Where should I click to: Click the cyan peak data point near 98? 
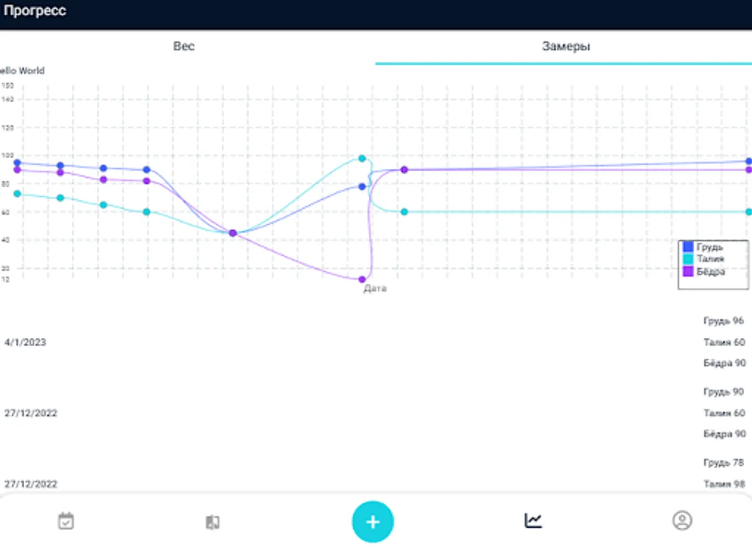pos(362,159)
